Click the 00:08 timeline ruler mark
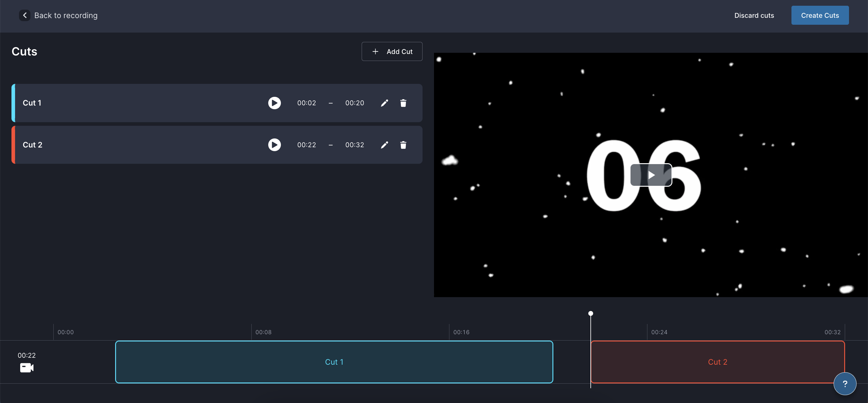The width and height of the screenshot is (868, 403). (263, 332)
